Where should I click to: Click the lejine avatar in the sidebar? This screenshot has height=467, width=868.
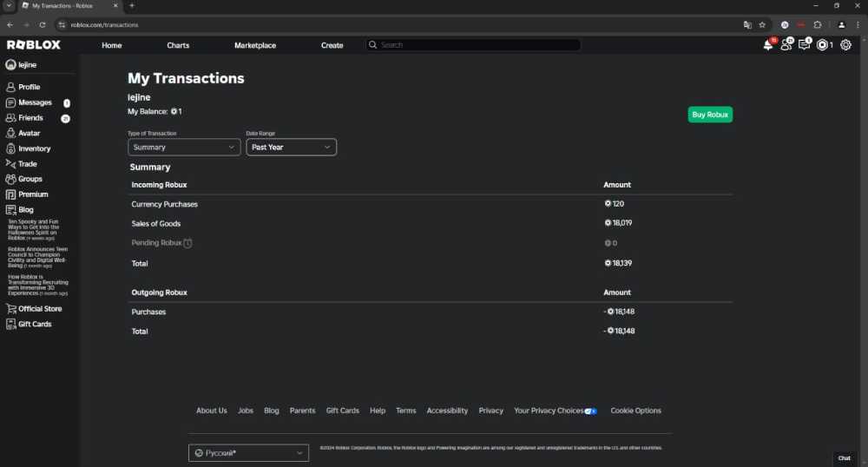point(10,65)
